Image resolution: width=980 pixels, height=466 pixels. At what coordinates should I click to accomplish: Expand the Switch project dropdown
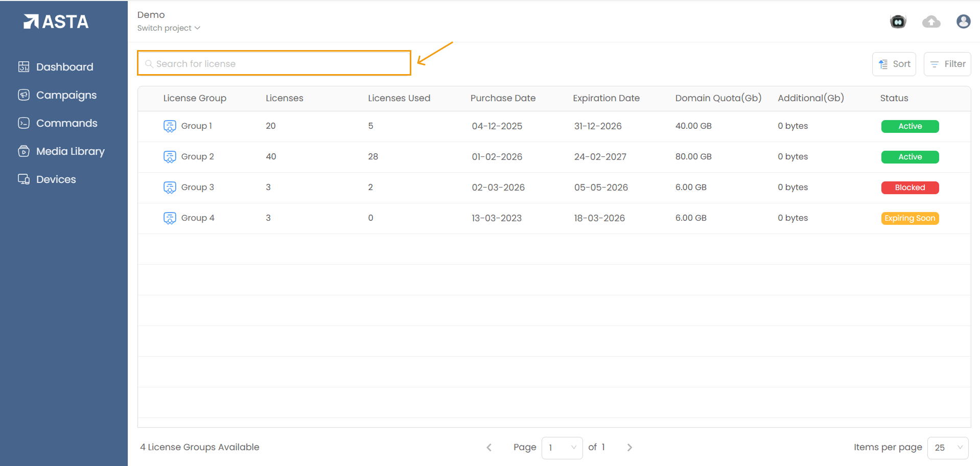coord(169,28)
